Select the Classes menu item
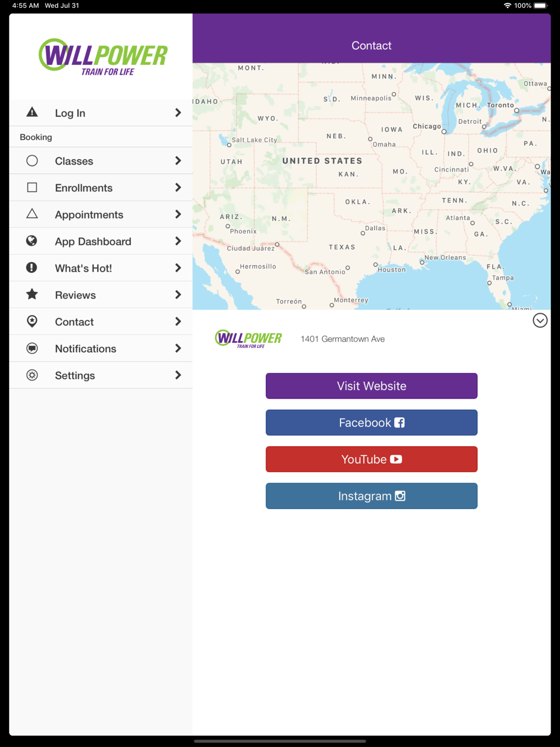The image size is (560, 747). (101, 161)
